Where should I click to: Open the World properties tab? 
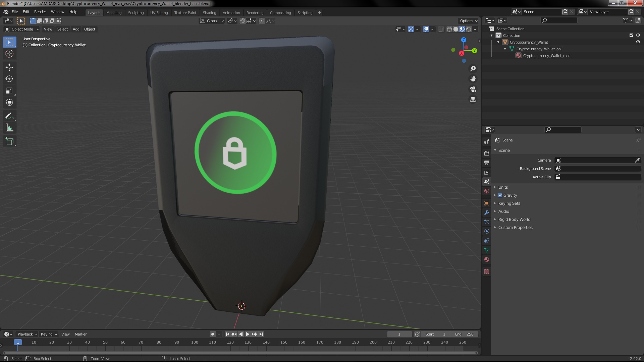click(x=487, y=191)
